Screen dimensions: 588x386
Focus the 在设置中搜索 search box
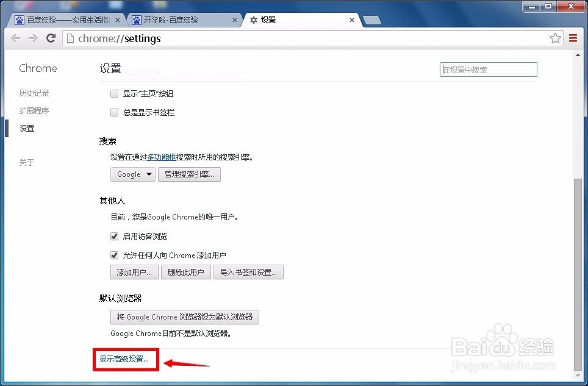(488, 70)
